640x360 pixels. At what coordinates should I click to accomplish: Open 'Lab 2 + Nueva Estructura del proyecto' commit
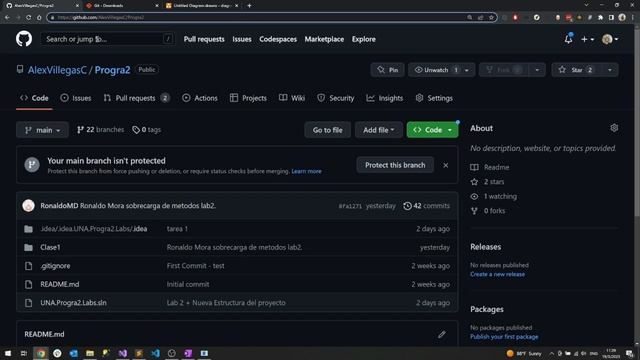(226, 303)
